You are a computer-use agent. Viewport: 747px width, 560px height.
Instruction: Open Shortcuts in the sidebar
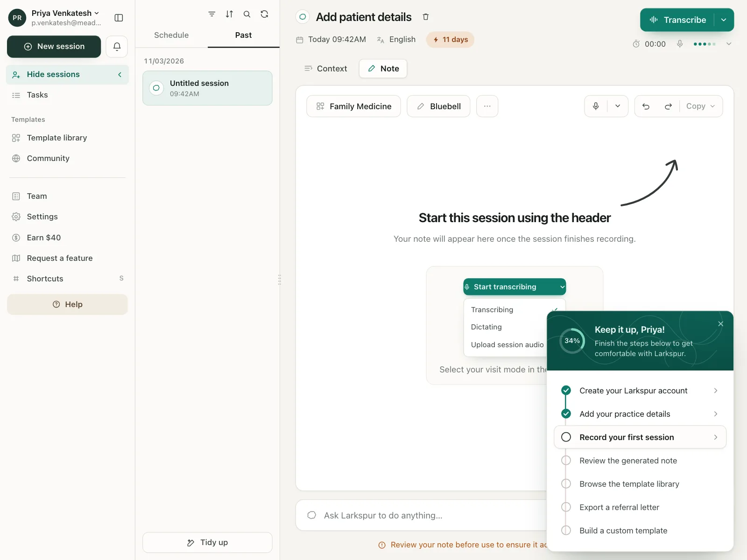pos(67,279)
